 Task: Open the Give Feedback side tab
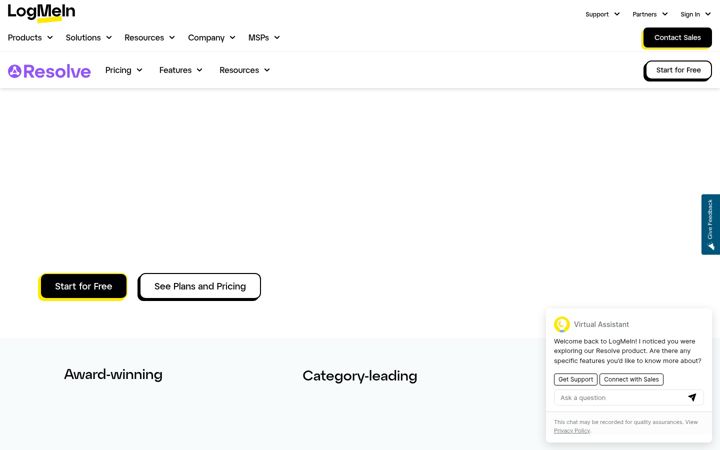710,224
